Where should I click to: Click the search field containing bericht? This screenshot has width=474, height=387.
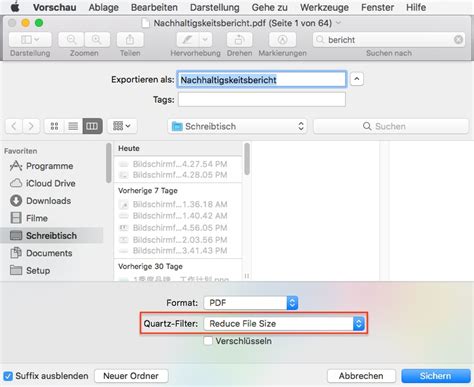click(389, 40)
